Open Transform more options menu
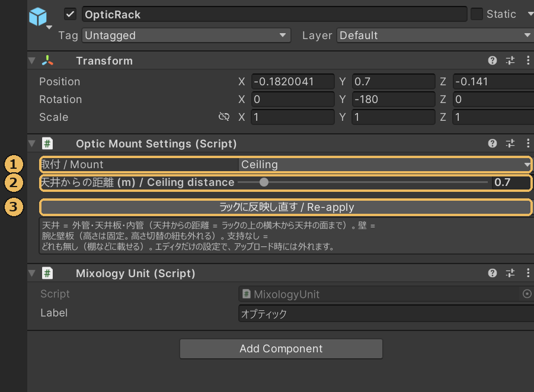The height and width of the screenshot is (392, 534). pos(528,60)
